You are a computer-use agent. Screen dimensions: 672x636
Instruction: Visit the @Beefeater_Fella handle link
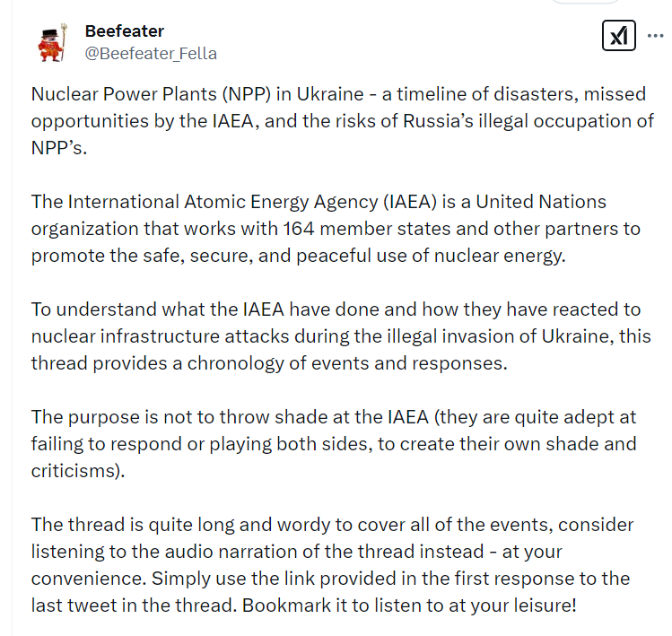[151, 54]
